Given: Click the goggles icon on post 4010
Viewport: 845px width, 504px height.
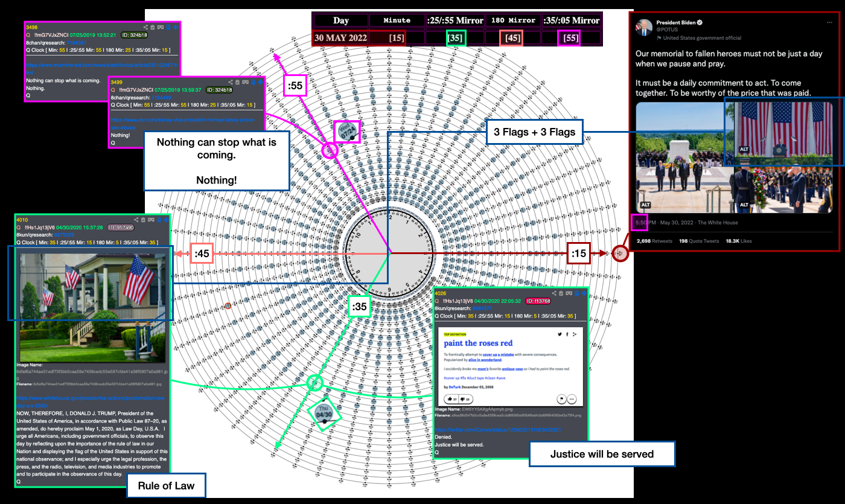Looking at the screenshot, I should coord(151,220).
